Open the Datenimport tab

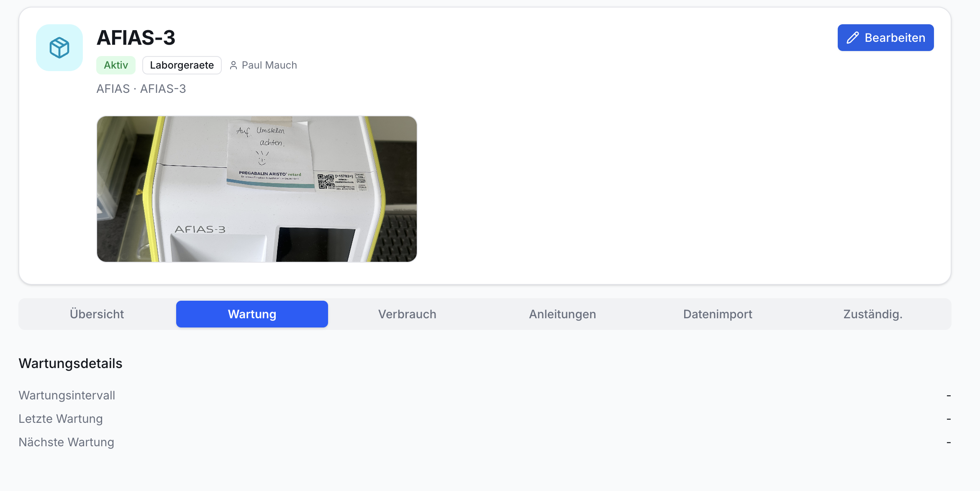coord(718,314)
